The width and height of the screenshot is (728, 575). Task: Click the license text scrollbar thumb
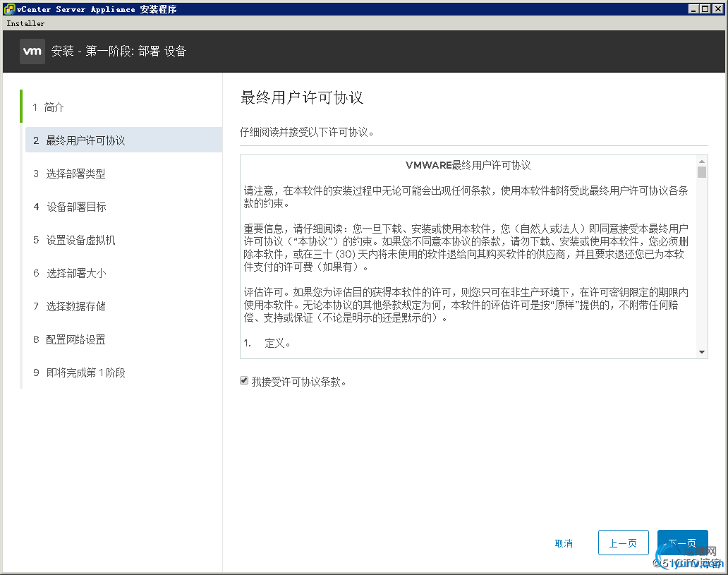[702, 172]
